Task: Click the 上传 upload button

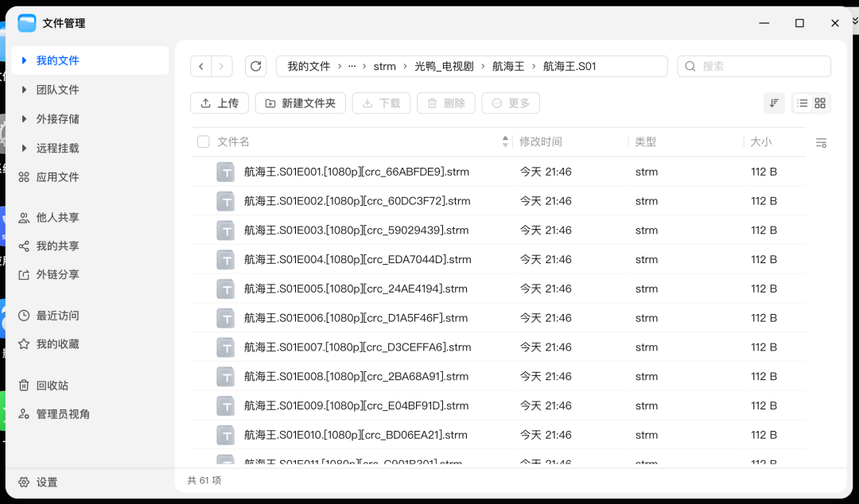Action: 220,103
